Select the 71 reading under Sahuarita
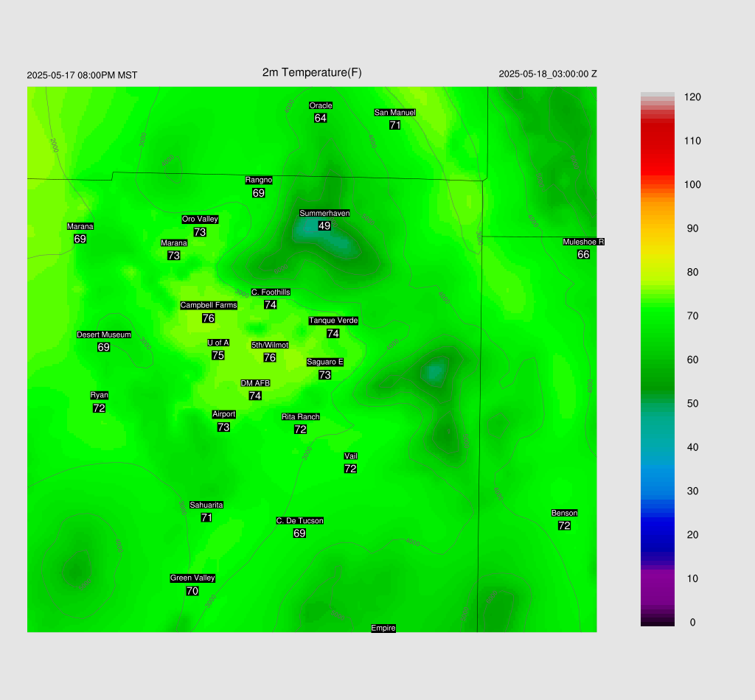755x700 pixels. point(206,518)
